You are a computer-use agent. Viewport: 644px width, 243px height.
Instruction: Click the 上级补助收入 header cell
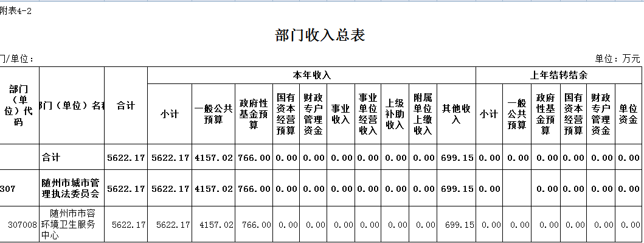coord(395,114)
